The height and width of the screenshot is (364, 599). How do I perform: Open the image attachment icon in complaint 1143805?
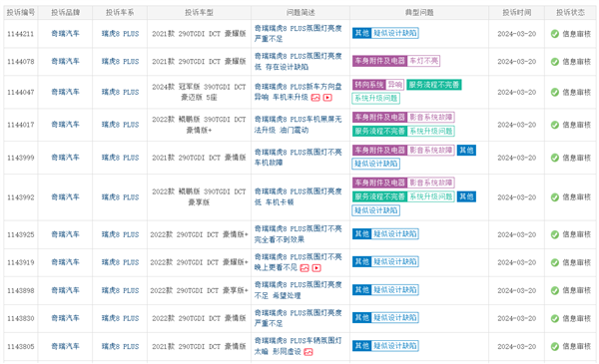tap(308, 352)
